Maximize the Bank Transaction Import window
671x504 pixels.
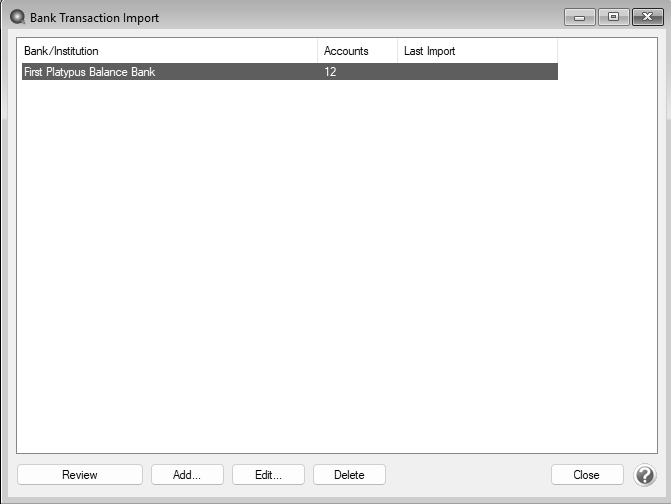tap(612, 17)
